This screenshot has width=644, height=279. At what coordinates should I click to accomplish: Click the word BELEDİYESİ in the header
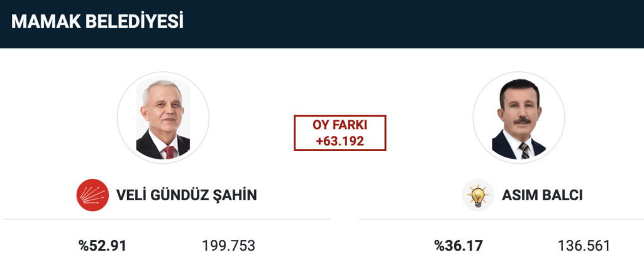[135, 22]
